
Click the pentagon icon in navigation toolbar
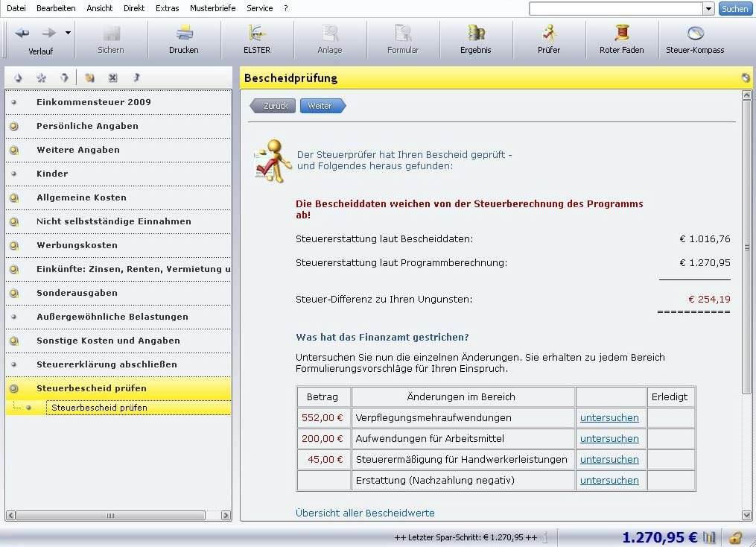point(65,78)
